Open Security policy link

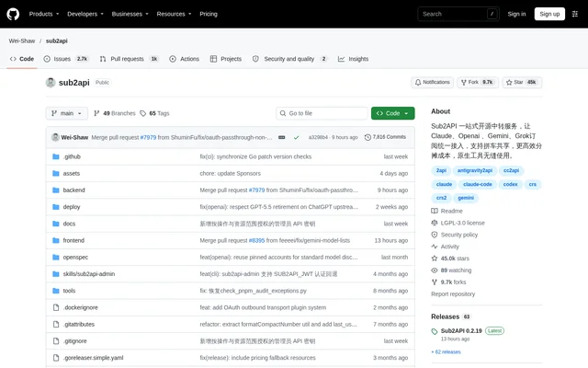(x=455, y=235)
